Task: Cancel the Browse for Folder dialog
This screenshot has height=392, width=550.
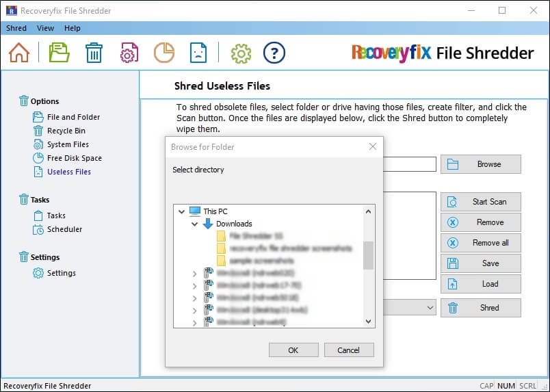Action: [x=349, y=350]
